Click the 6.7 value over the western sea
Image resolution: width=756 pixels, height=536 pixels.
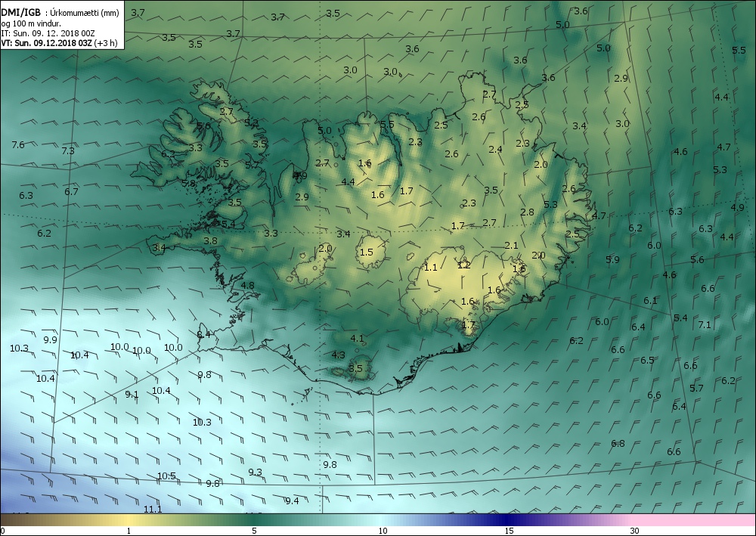tap(71, 191)
